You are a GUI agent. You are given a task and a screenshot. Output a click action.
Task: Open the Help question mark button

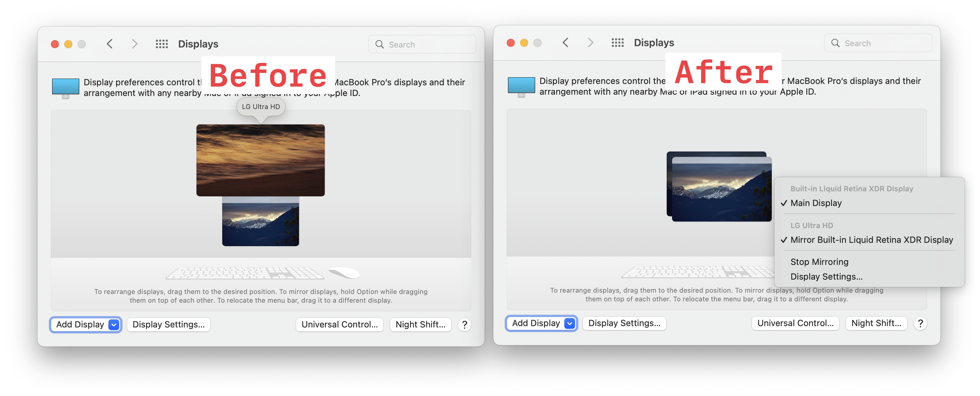click(464, 325)
